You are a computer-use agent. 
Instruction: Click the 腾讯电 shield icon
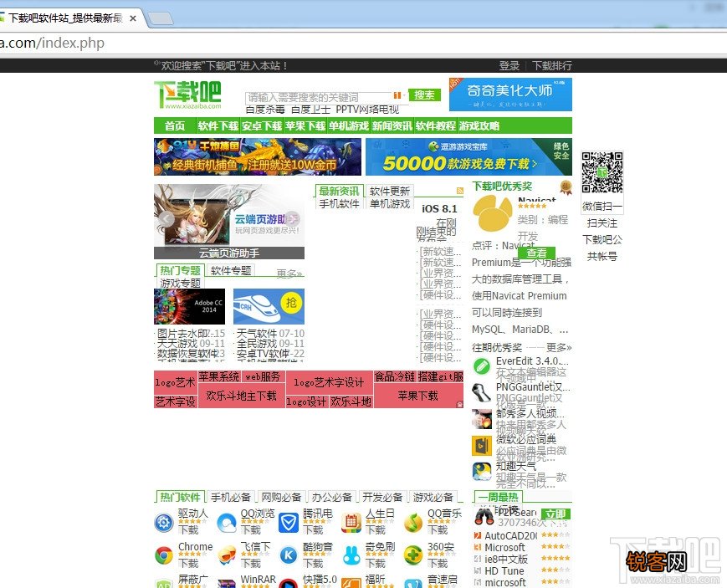(x=289, y=523)
